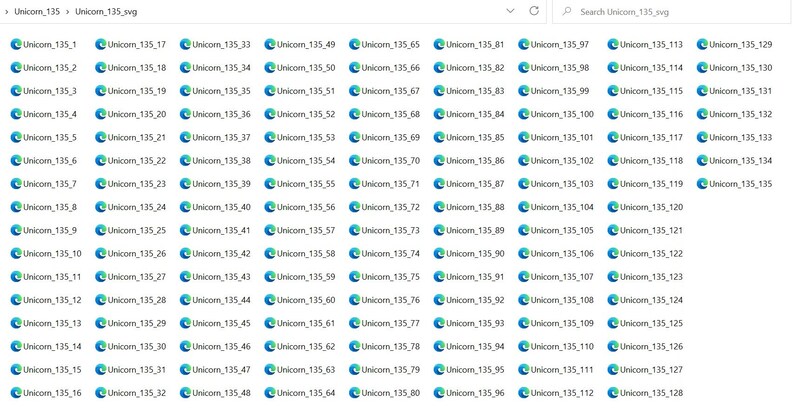Select the icon of Unicorn_135_49
794x420 pixels.
(270, 45)
